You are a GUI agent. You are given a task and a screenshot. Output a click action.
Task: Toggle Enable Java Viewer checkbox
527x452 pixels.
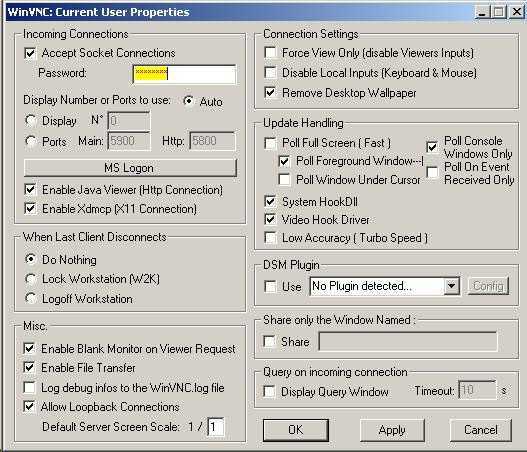(30, 190)
